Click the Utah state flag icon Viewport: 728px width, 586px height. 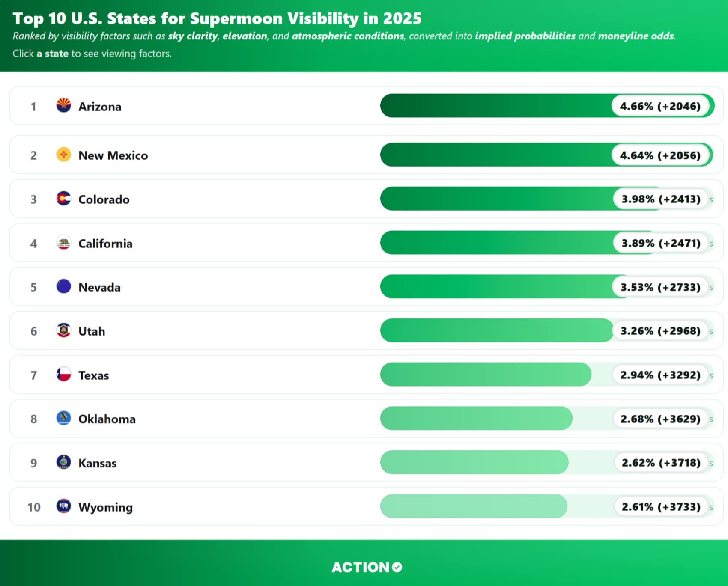(63, 330)
